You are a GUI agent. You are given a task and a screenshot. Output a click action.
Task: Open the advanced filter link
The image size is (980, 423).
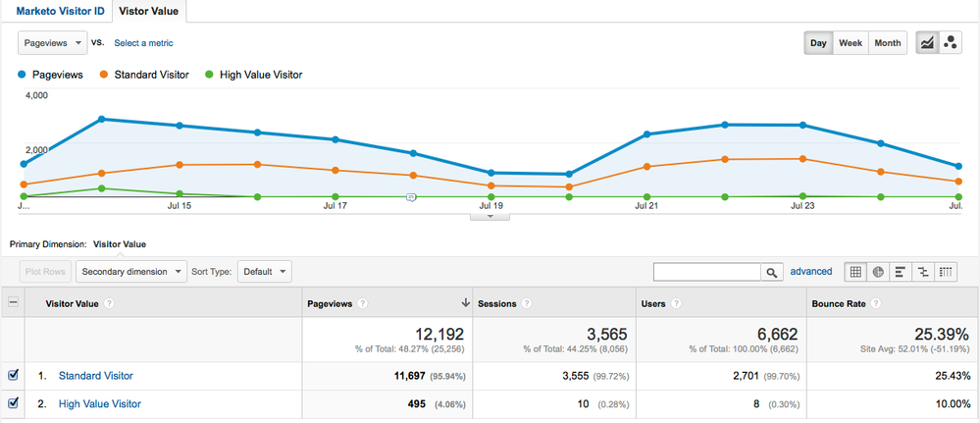(811, 272)
